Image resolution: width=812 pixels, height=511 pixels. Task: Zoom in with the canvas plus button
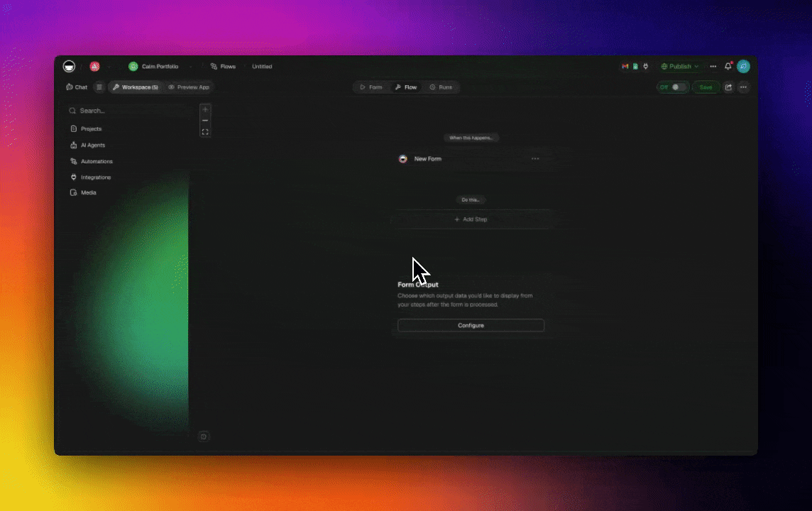point(205,109)
